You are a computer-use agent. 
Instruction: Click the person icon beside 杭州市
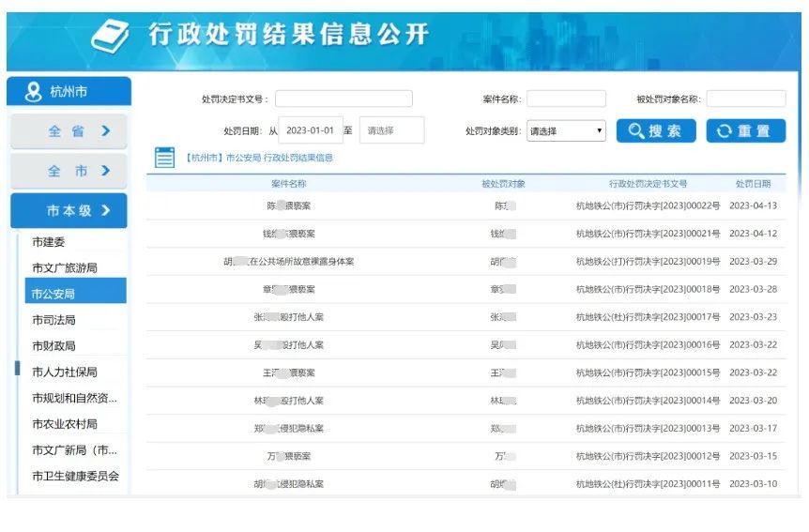tap(34, 92)
